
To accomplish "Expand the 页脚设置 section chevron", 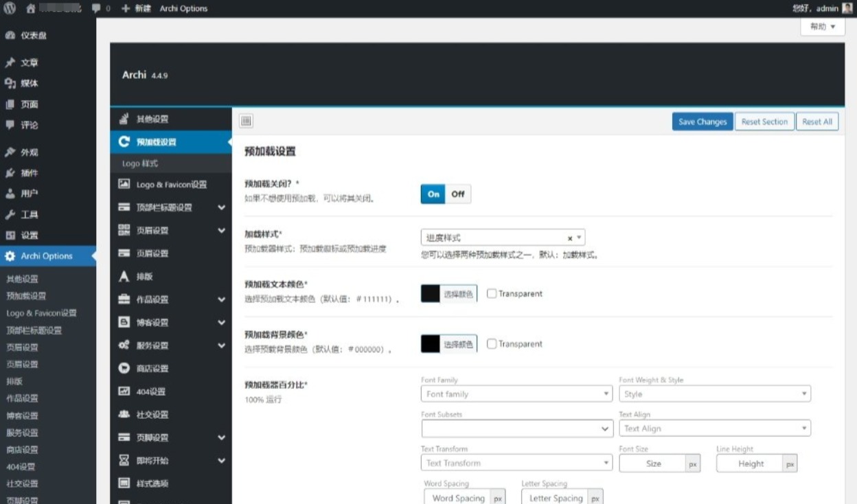I will (222, 437).
